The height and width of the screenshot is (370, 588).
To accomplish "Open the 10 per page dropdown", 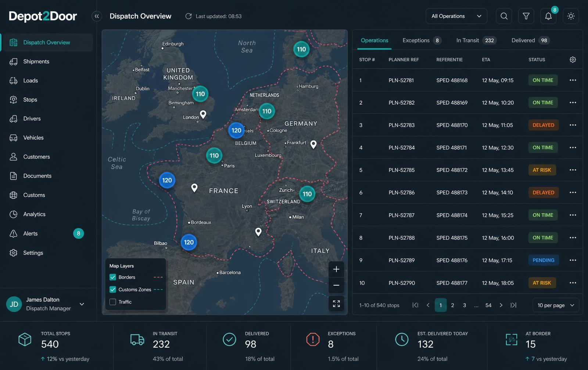I will 556,305.
